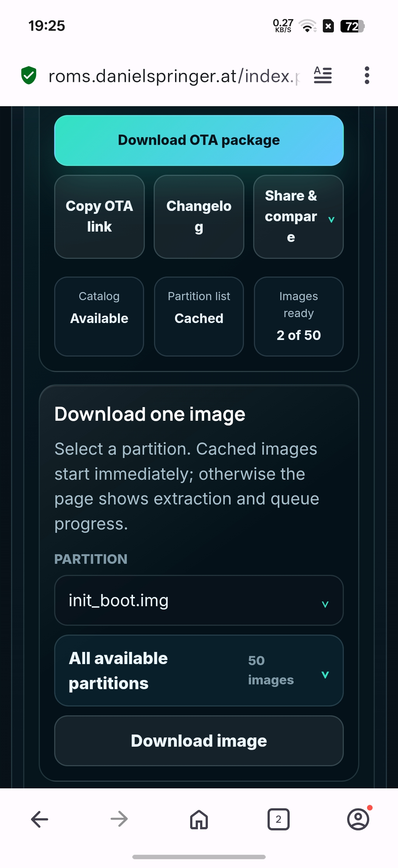398x868 pixels.
Task: Tap the gesture navigation handle bar
Action: pyautogui.click(x=199, y=857)
